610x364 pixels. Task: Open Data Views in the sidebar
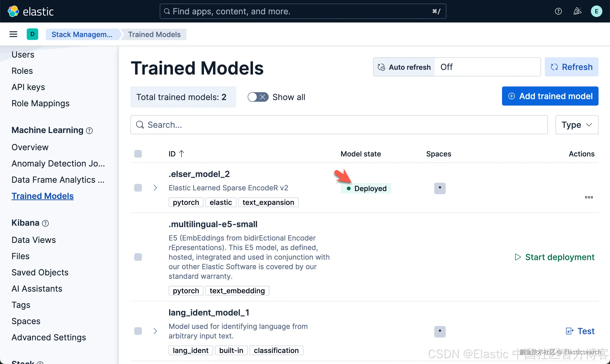point(34,240)
